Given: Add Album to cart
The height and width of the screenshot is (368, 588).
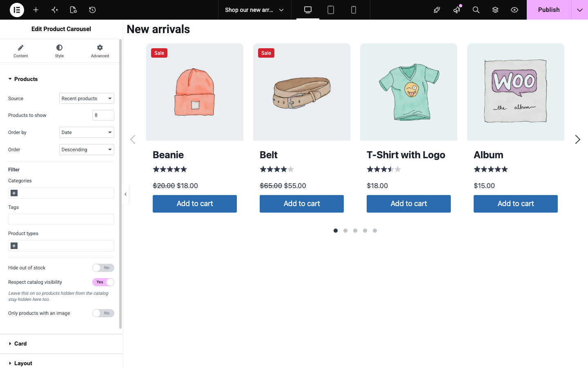Looking at the screenshot, I should pyautogui.click(x=516, y=204).
